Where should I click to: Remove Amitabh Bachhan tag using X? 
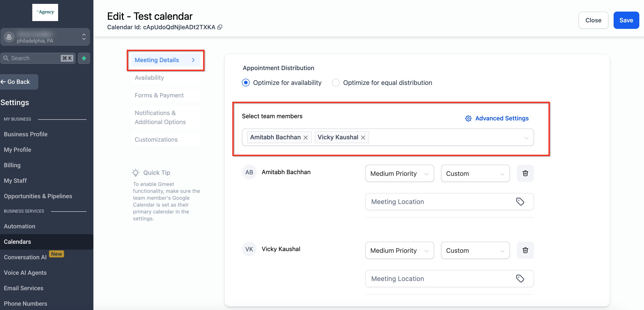pyautogui.click(x=305, y=138)
